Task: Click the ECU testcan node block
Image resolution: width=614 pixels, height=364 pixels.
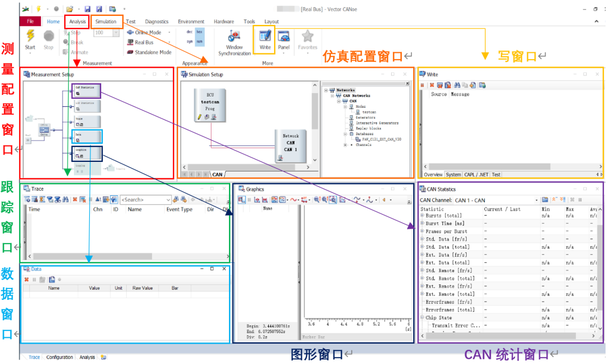Action: [210, 105]
